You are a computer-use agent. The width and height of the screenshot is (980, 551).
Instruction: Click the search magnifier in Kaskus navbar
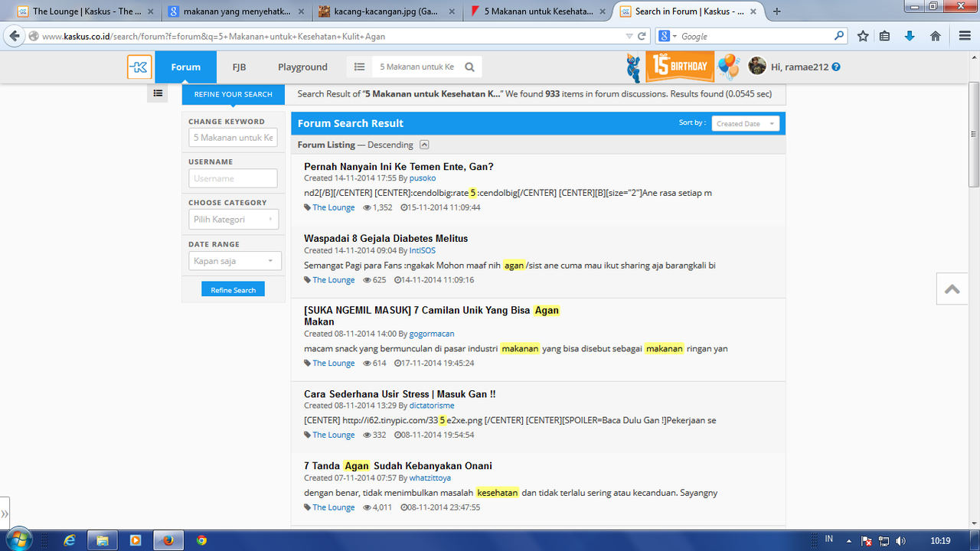(470, 67)
